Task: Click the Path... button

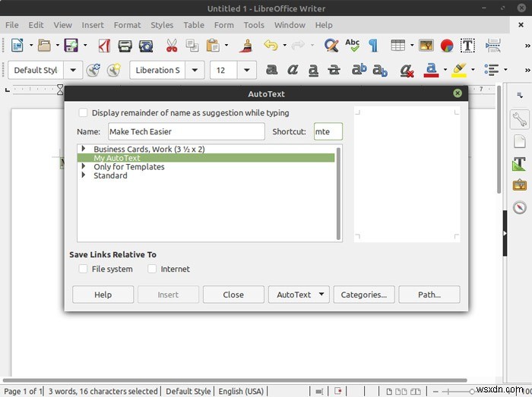Action: click(429, 295)
